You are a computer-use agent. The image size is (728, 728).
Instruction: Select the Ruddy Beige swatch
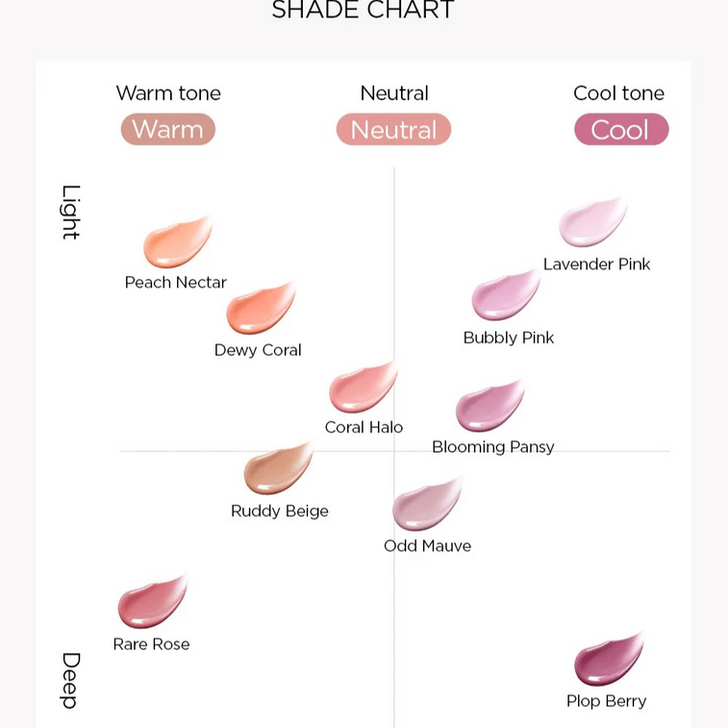(278, 468)
